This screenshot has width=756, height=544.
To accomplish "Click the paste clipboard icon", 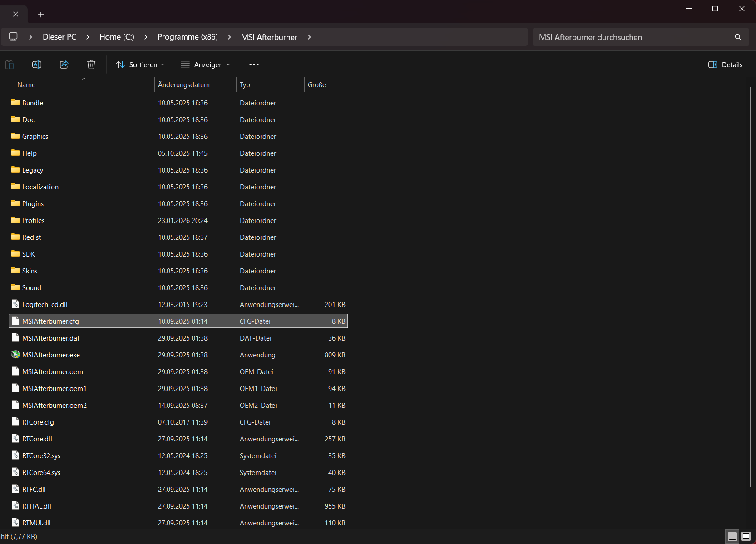I will click(x=10, y=64).
